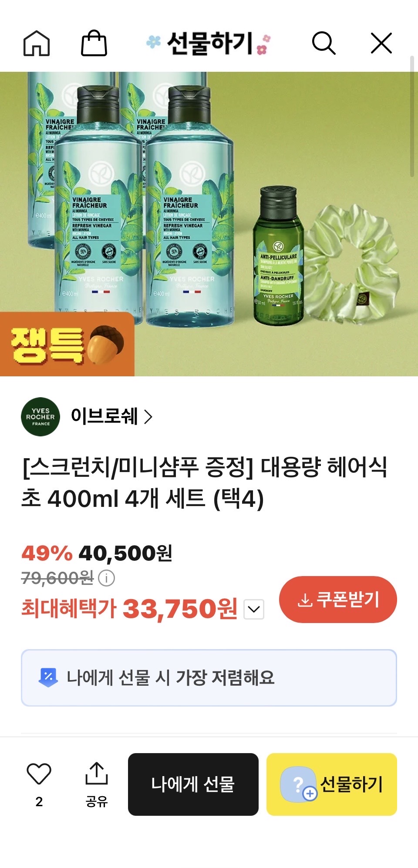Tap the 나에게 선물 black button

coord(193,784)
